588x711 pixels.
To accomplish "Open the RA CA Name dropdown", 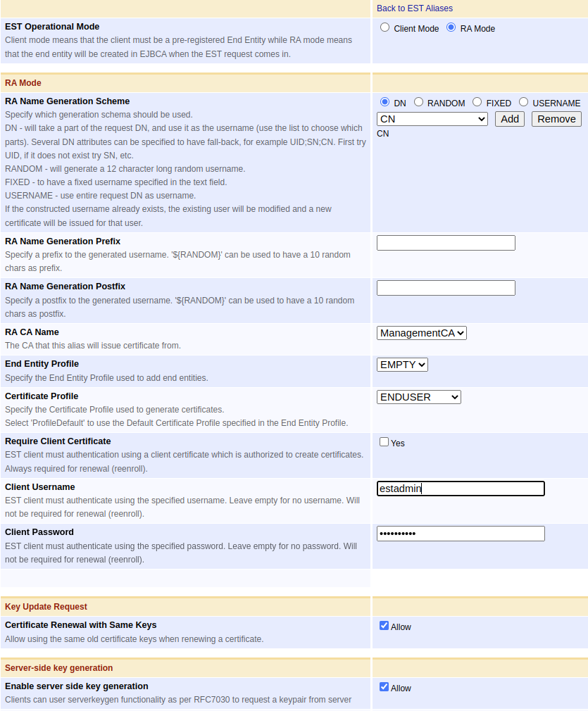I will [421, 332].
